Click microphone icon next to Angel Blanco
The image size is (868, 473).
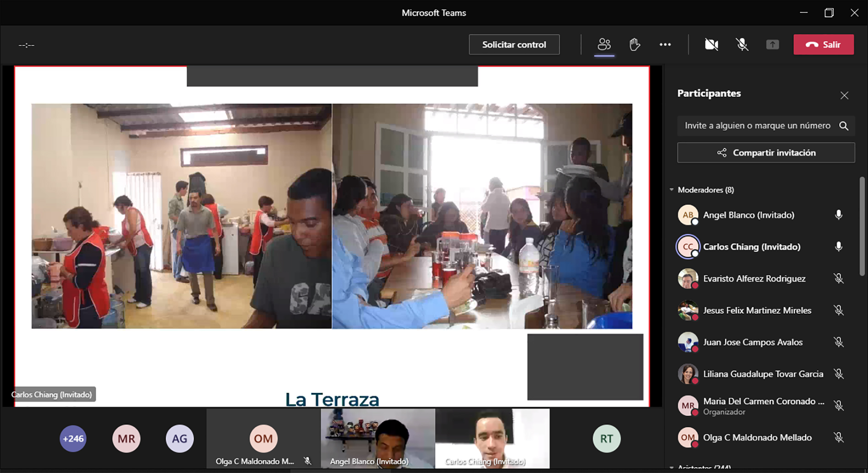click(x=838, y=215)
